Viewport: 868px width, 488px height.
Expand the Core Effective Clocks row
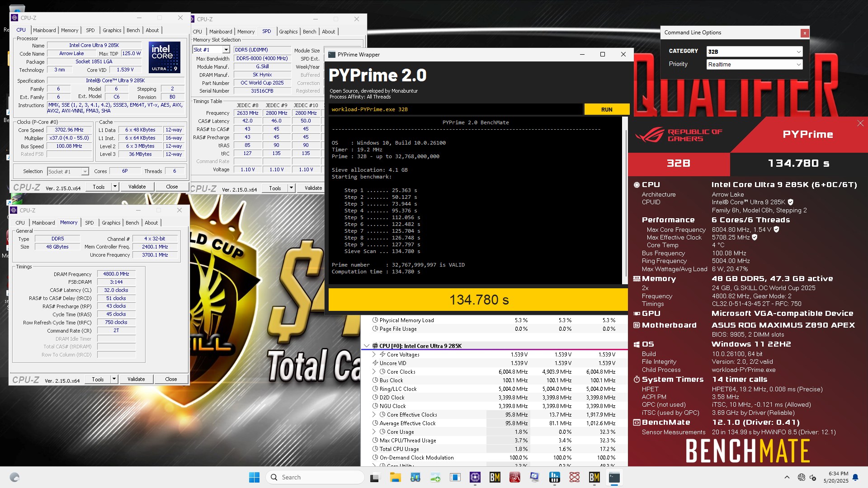(374, 414)
